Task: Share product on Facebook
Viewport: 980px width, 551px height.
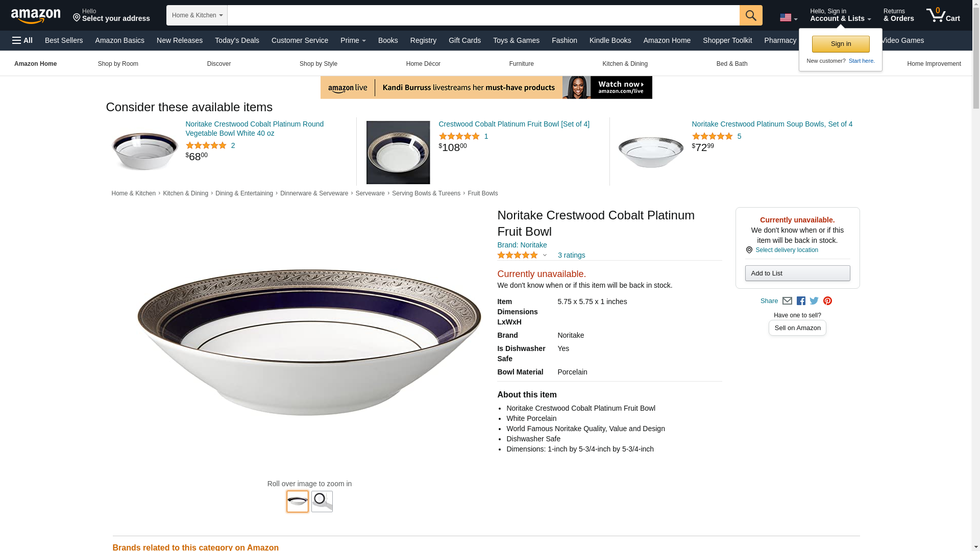Action: click(x=801, y=301)
